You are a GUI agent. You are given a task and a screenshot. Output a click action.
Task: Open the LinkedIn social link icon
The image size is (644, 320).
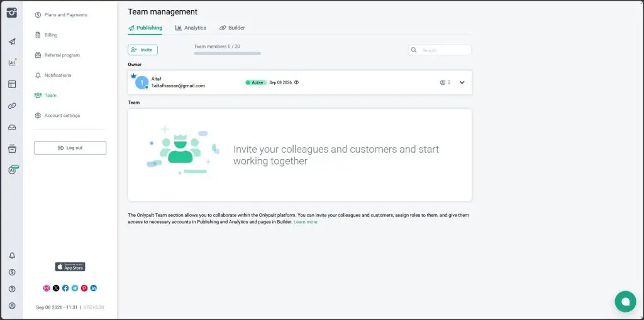coord(94,288)
